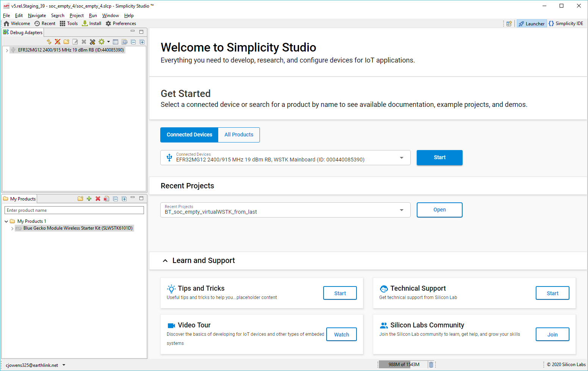Switch to Simplicity IDE perspective
This screenshot has height=371, width=588.
coord(566,23)
